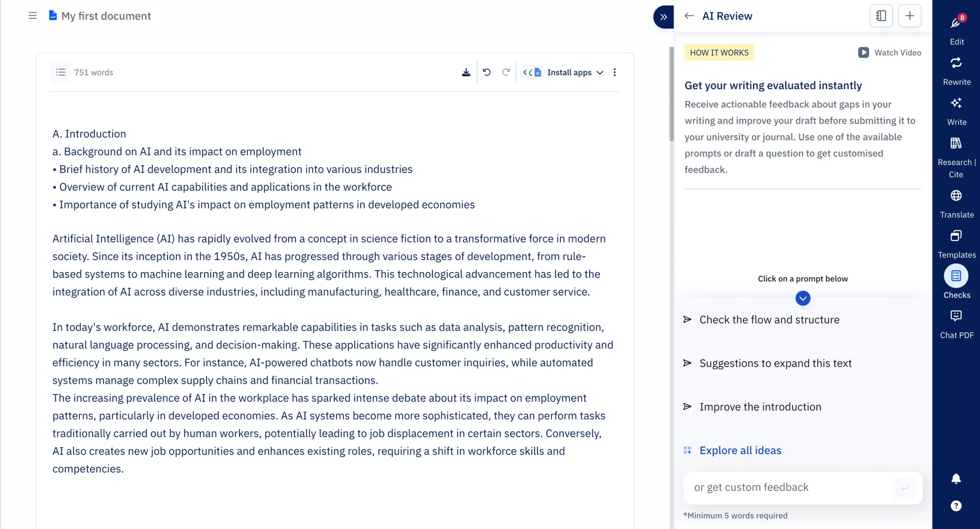Open the Edit tool
The width and height of the screenshot is (980, 529).
tap(956, 30)
